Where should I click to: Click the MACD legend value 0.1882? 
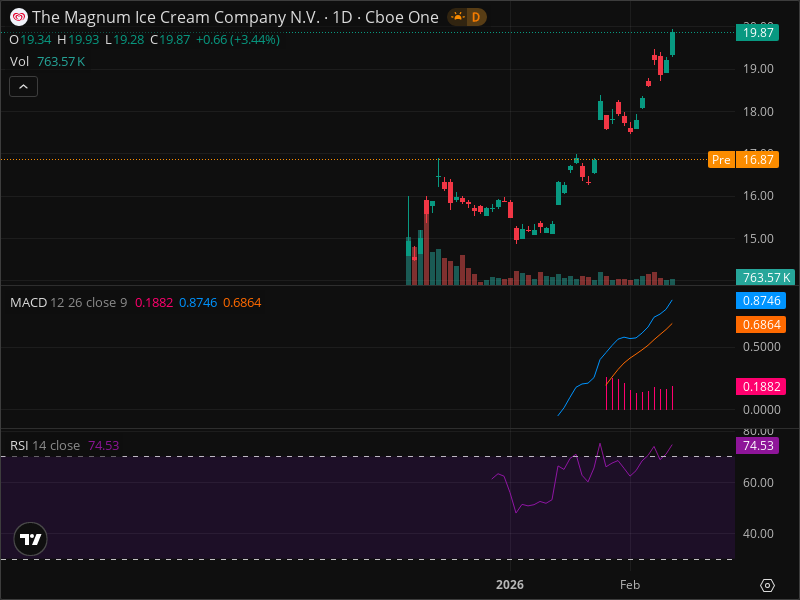point(154,303)
